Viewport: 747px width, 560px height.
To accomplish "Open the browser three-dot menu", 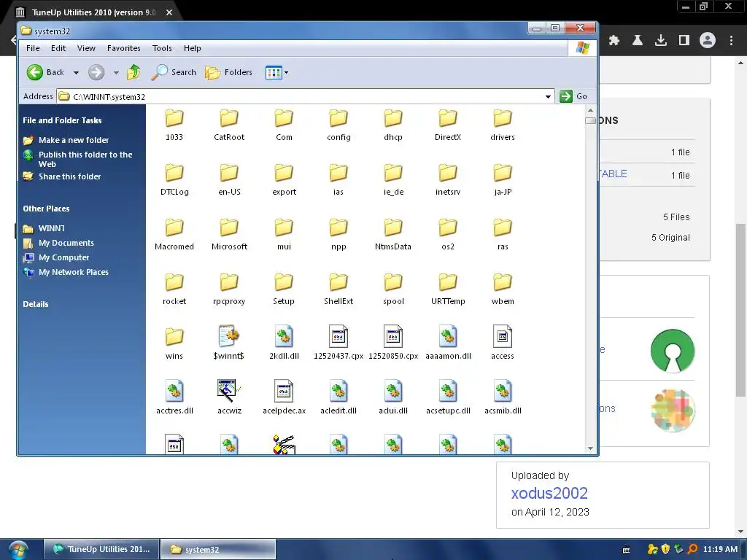I will (x=731, y=41).
